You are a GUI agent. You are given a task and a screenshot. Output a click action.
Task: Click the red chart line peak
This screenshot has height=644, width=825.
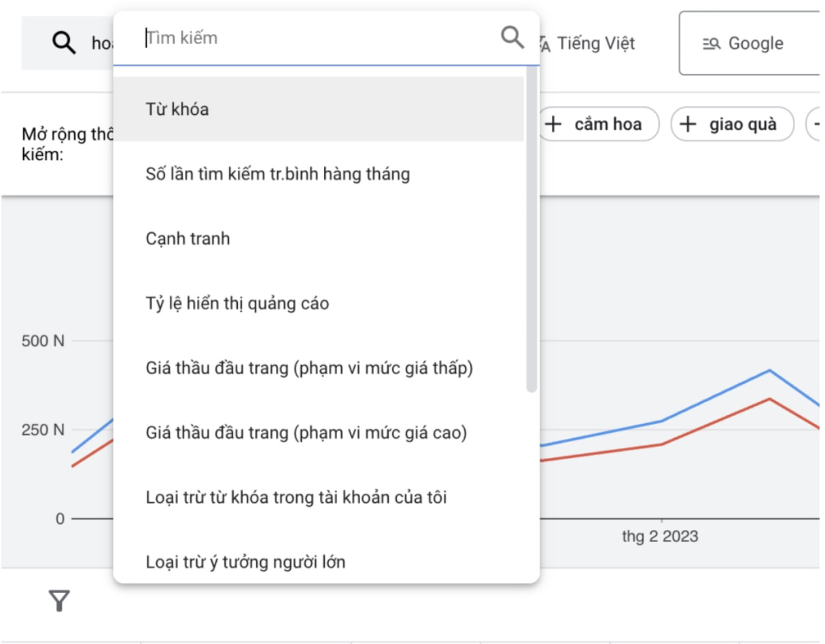click(x=770, y=399)
